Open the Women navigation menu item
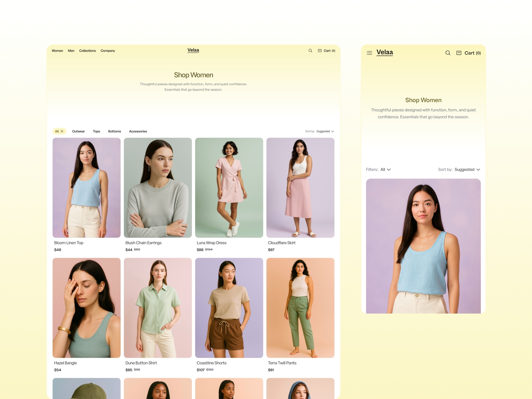The height and width of the screenshot is (399, 532). (57, 51)
